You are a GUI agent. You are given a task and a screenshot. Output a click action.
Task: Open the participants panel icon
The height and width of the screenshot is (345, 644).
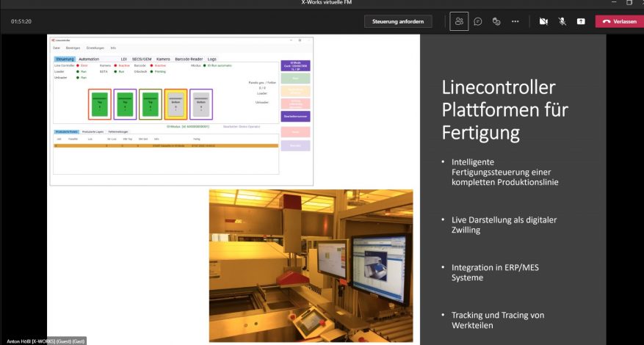click(x=459, y=21)
